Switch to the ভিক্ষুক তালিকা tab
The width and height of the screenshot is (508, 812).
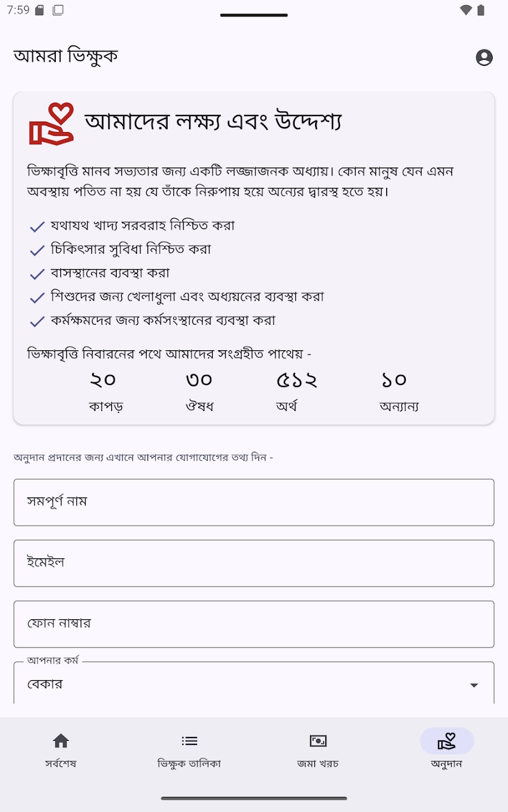point(190,750)
